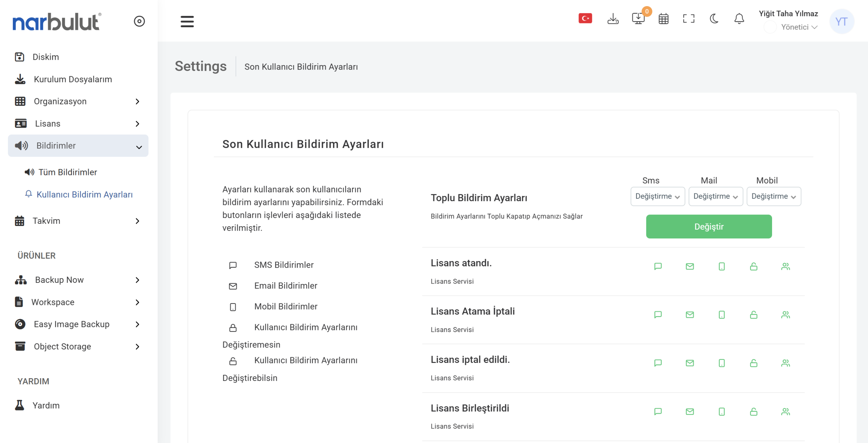Click the YT user avatar

[x=841, y=21]
